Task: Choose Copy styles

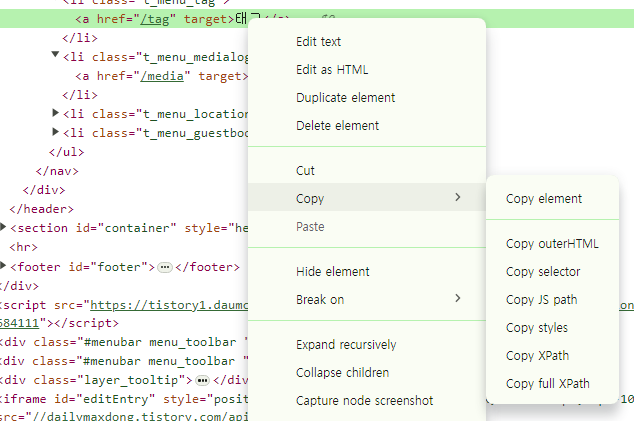Action: [537, 328]
